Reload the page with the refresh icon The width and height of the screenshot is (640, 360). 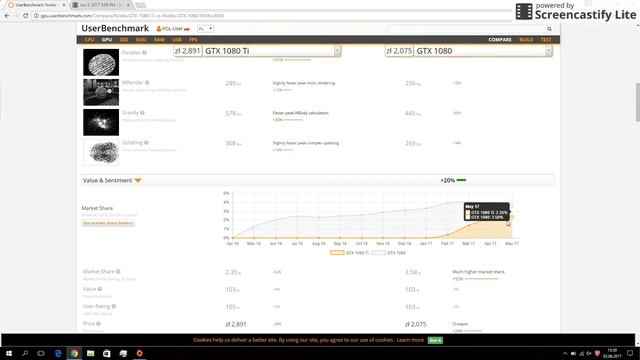[25, 16]
